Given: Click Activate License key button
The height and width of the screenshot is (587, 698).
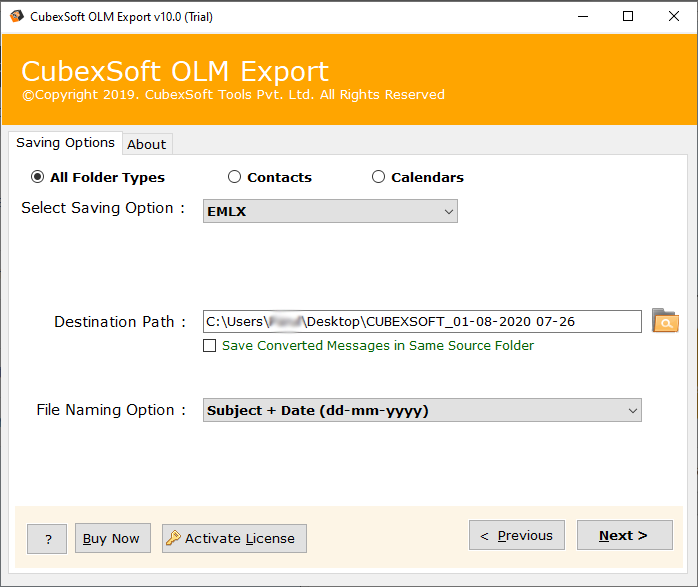Looking at the screenshot, I should (234, 538).
